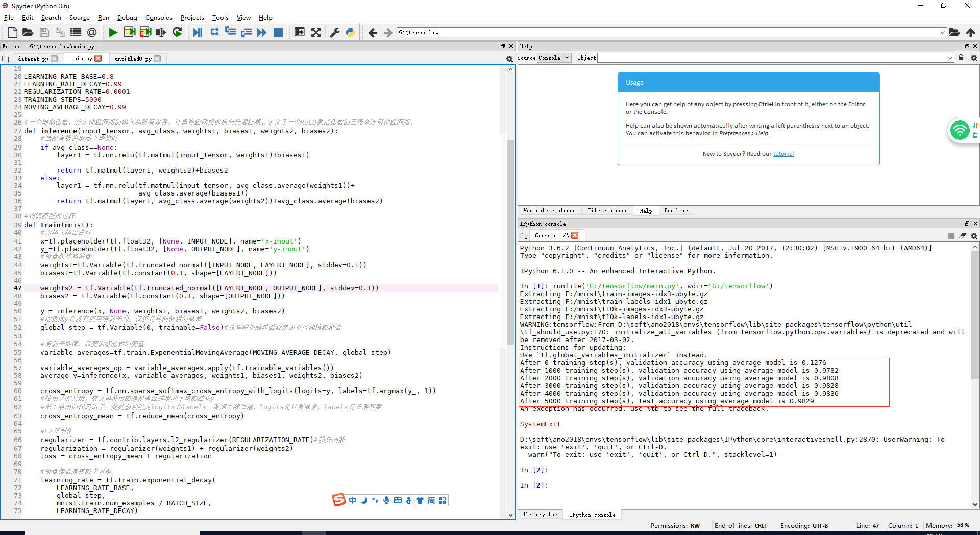Run current cell icon

(129, 32)
